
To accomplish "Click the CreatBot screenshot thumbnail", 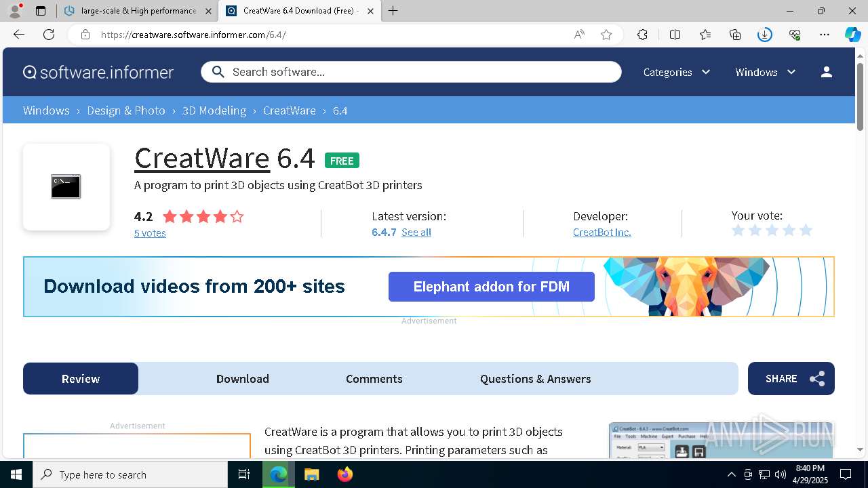I will tap(721, 440).
